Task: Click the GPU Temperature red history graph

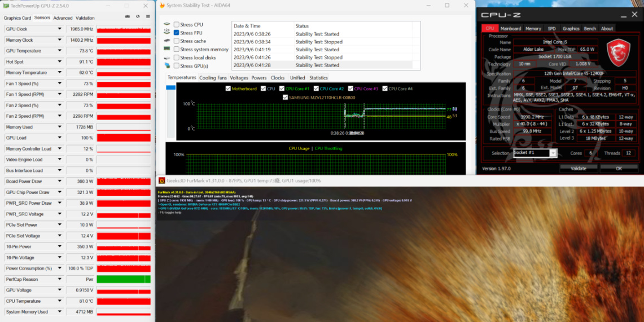Action: pyautogui.click(x=124, y=51)
